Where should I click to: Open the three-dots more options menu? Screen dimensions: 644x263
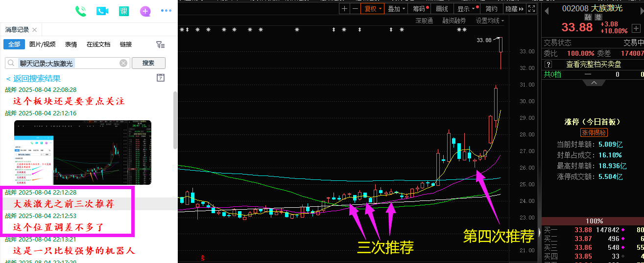[167, 11]
